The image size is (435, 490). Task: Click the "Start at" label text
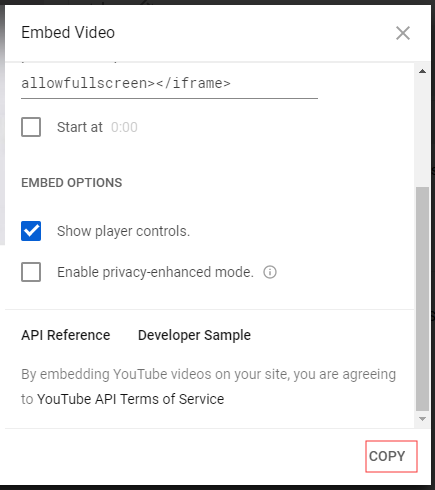(80, 127)
